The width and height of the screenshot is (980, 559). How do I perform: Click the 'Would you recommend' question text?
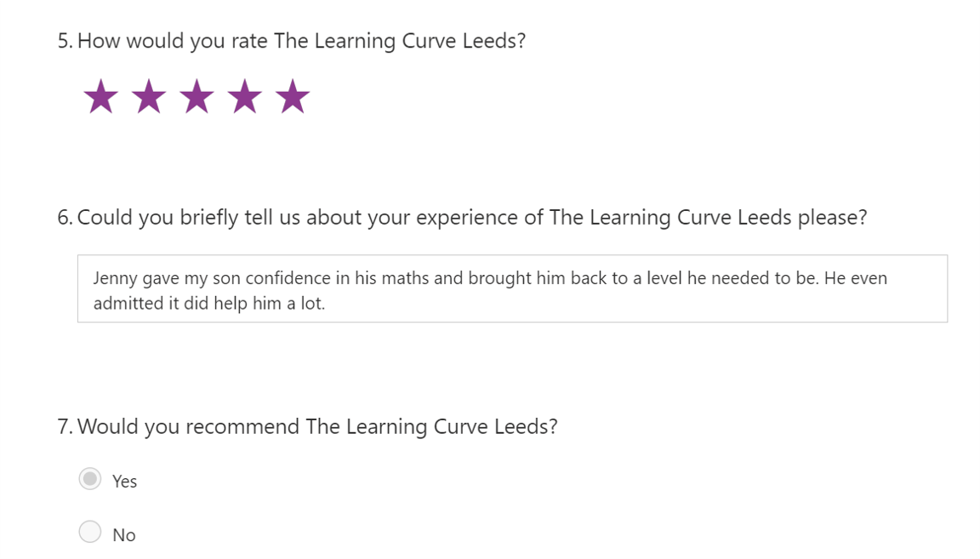point(317,426)
